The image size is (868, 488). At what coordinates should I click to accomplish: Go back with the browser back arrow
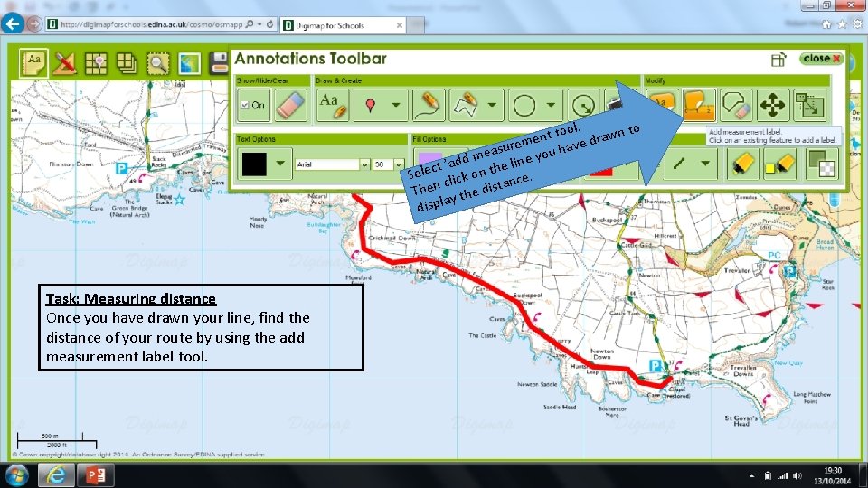click(12, 24)
